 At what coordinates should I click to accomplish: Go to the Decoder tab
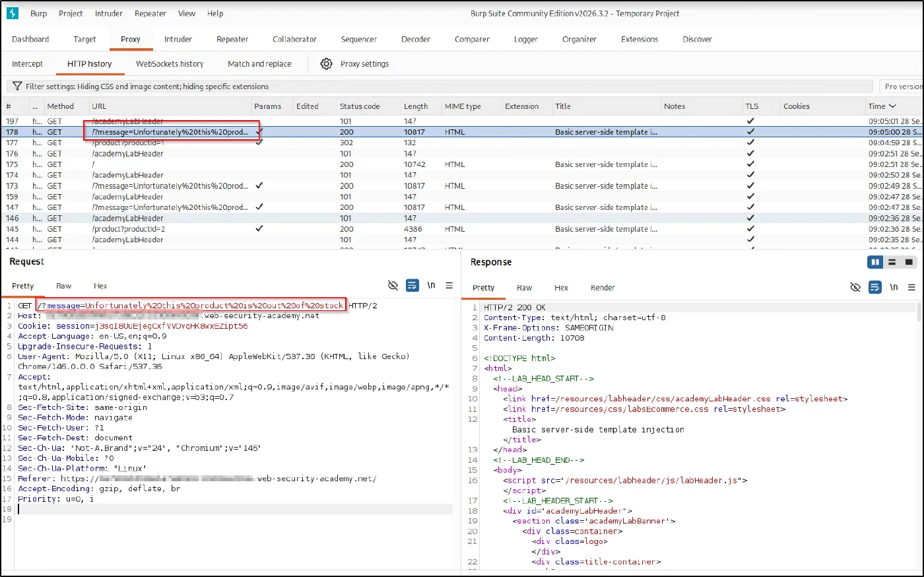(x=416, y=40)
